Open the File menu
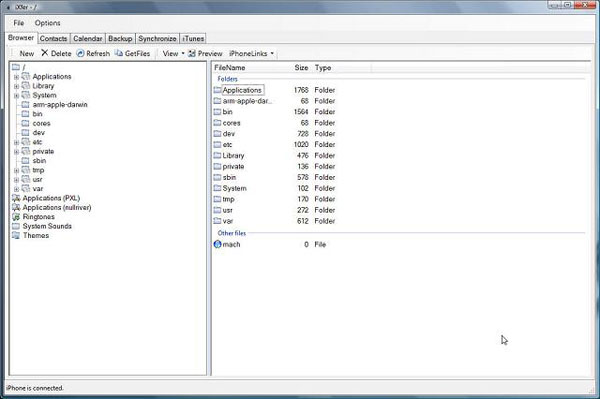600x399 pixels. tap(18, 23)
